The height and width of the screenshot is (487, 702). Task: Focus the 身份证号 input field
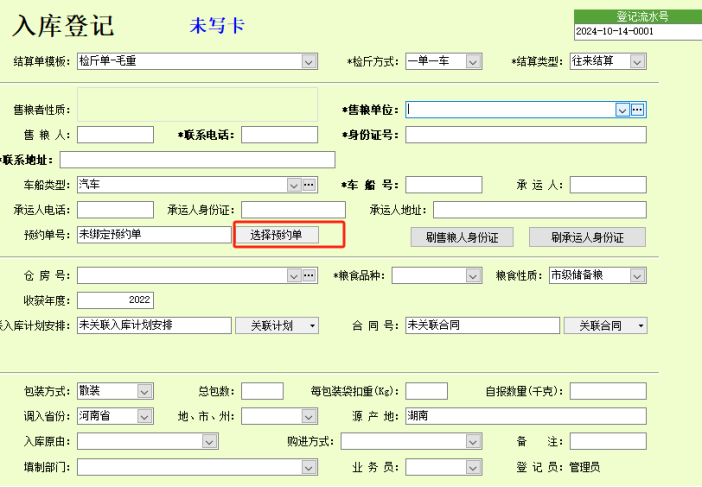(x=525, y=135)
